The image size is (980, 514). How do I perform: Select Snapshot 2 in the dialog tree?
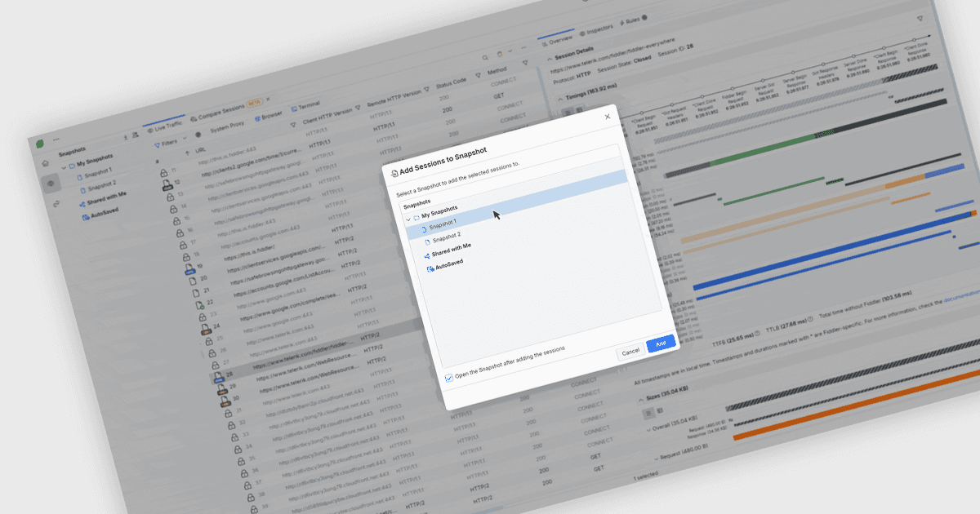(x=447, y=236)
